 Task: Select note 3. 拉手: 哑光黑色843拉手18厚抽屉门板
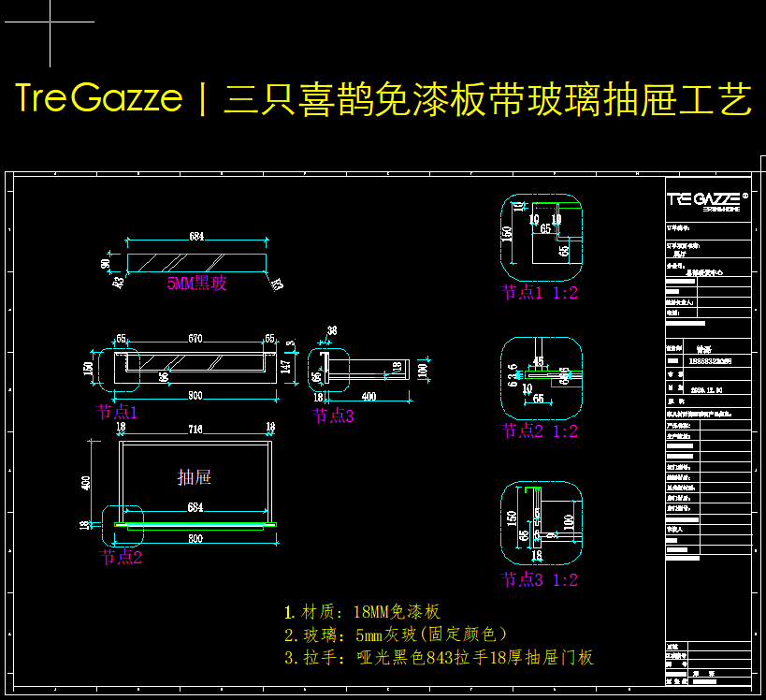pos(439,658)
